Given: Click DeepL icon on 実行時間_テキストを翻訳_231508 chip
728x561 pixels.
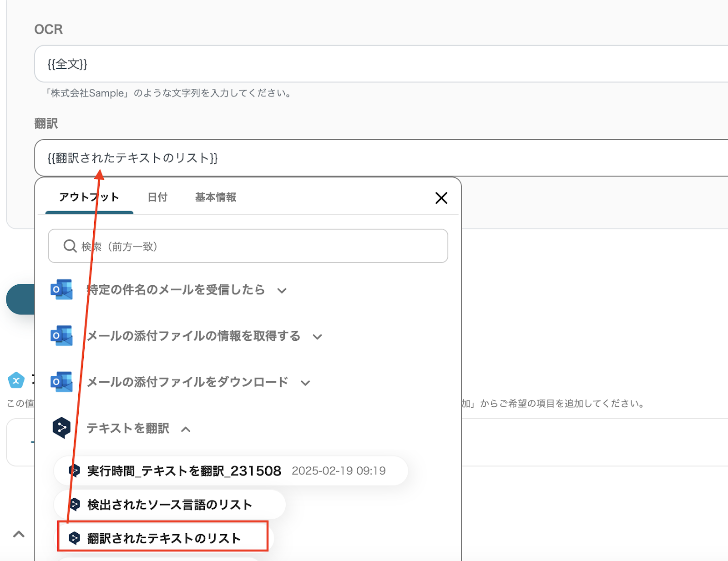Looking at the screenshot, I should pos(74,470).
